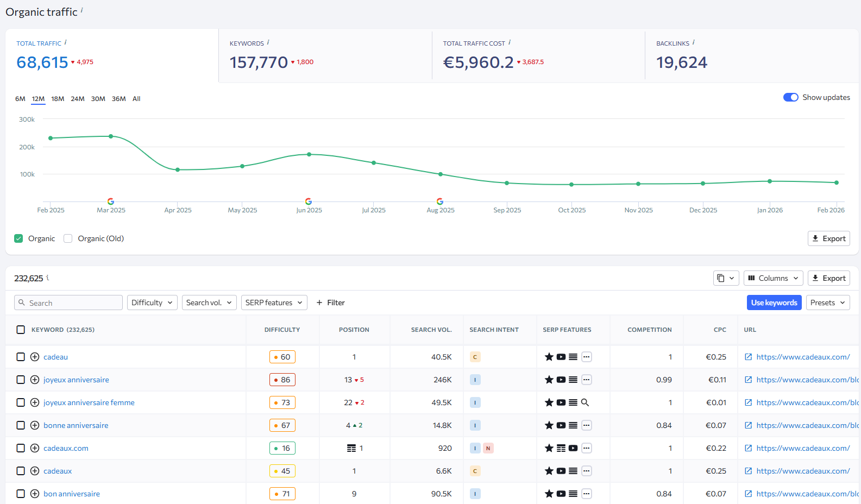The width and height of the screenshot is (861, 504).
Task: Click the info icon next to Total Traffic
Action: point(66,42)
